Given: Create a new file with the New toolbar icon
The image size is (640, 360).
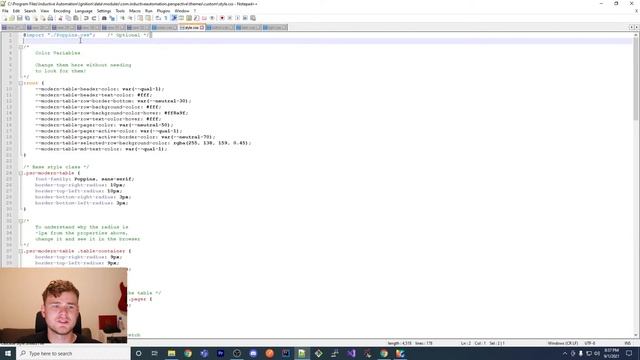Looking at the screenshot, I should [x=5, y=18].
